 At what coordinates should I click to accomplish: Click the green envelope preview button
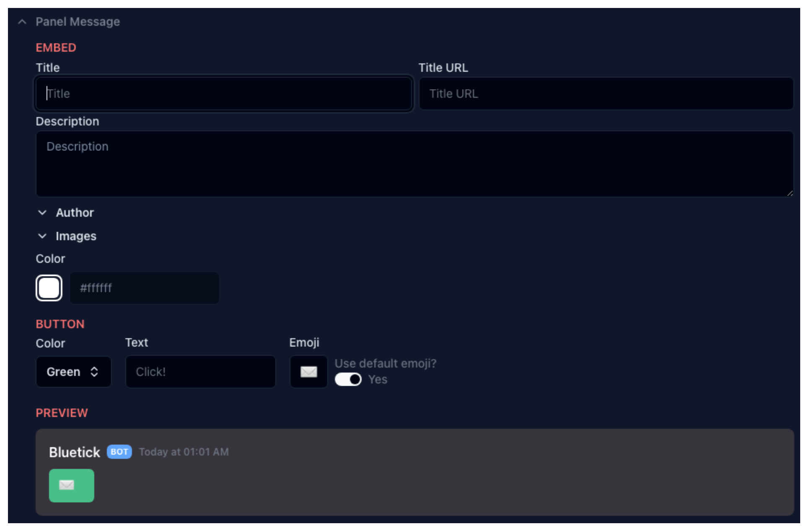(72, 486)
